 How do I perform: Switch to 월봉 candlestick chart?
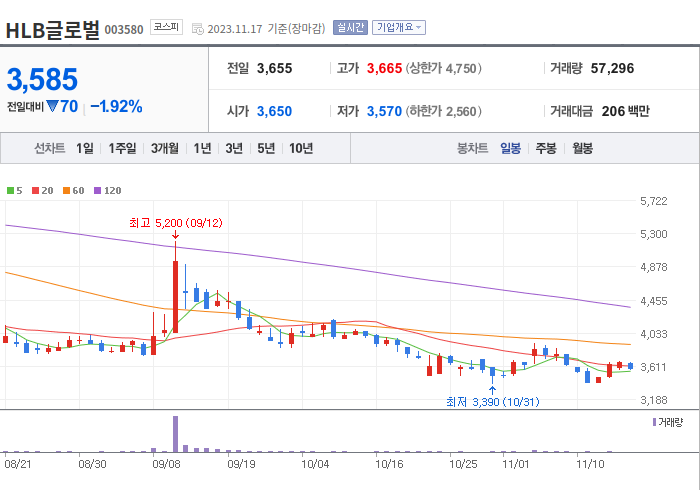pyautogui.click(x=583, y=148)
